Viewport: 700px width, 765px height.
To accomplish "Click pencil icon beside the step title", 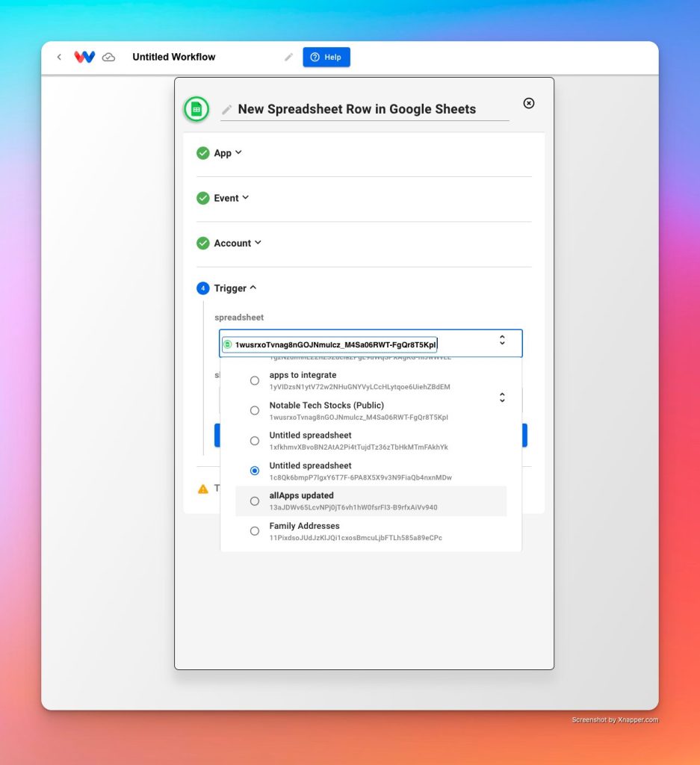I will 226,109.
